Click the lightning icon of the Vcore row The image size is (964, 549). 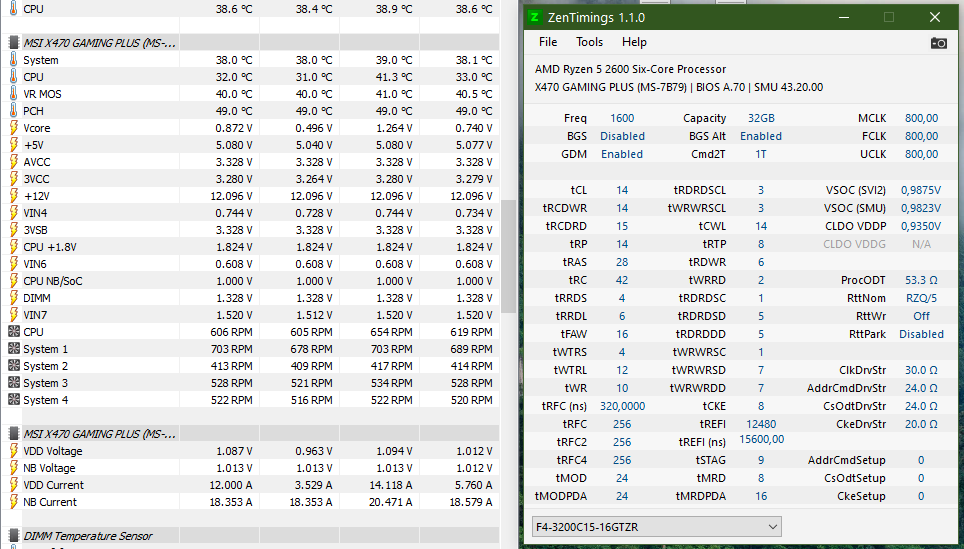14,128
